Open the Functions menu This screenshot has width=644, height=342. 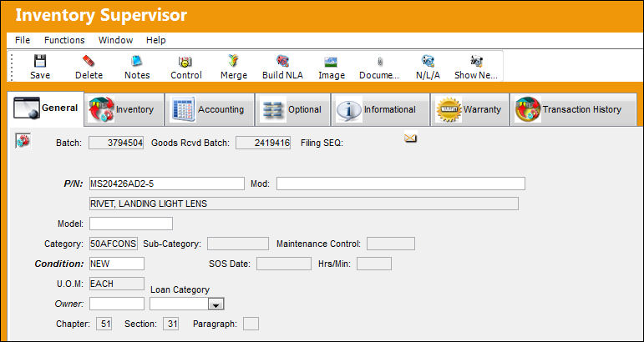[64, 40]
